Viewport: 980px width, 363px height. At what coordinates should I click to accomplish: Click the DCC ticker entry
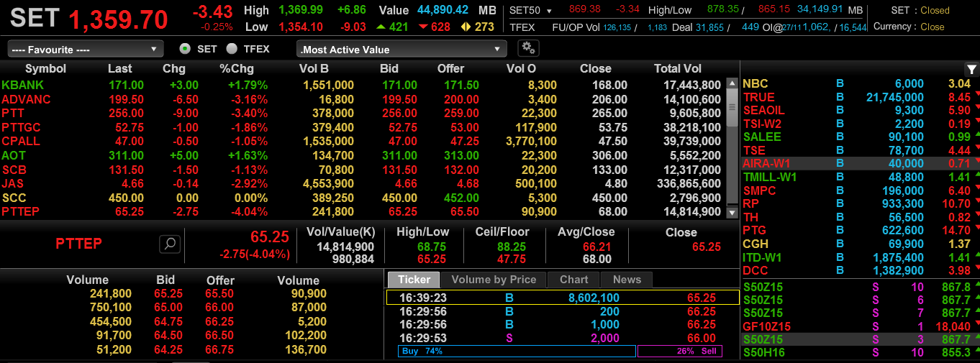tap(755, 270)
